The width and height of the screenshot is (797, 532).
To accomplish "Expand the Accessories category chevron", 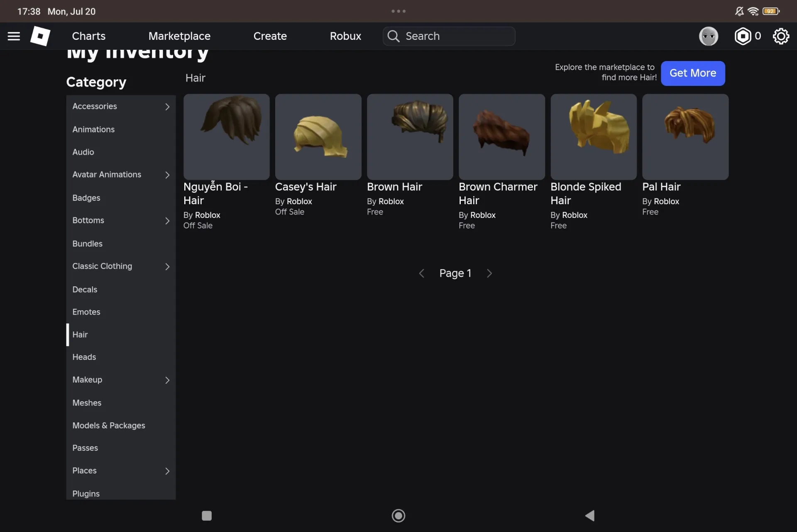I will (167, 107).
